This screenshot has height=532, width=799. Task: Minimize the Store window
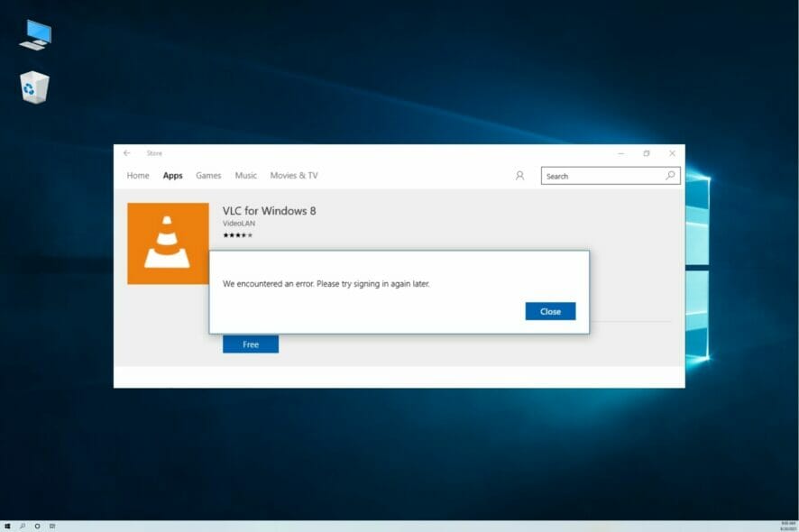[620, 153]
